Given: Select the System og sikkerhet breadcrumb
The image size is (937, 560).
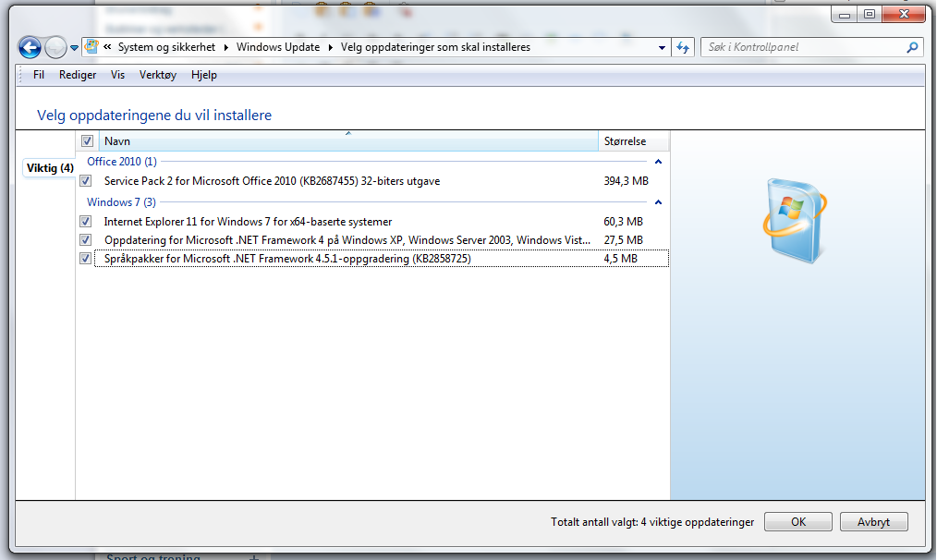Looking at the screenshot, I should coord(166,47).
